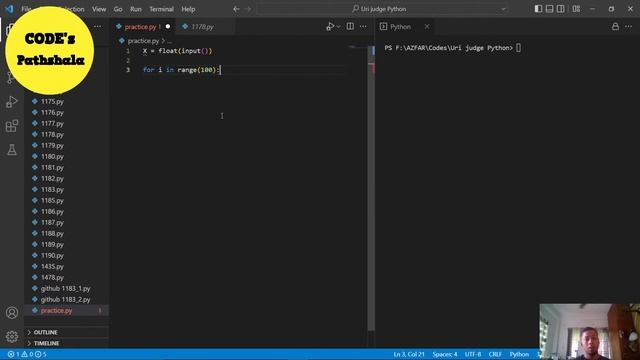Toggle the bottom panel layout
640x360 pixels.
click(549, 9)
